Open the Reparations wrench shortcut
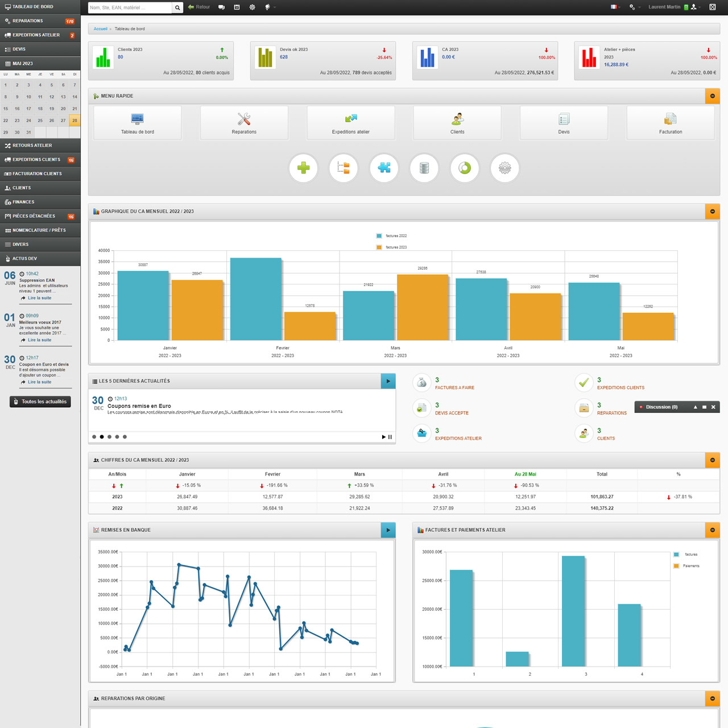 click(x=244, y=123)
